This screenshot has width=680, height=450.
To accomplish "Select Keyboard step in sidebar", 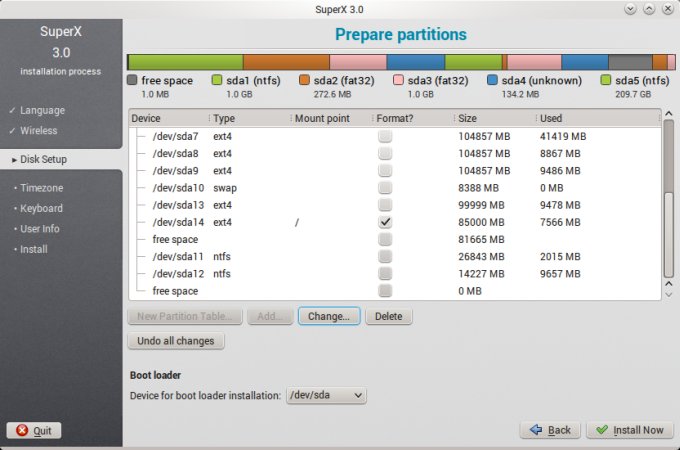I will 40,208.
